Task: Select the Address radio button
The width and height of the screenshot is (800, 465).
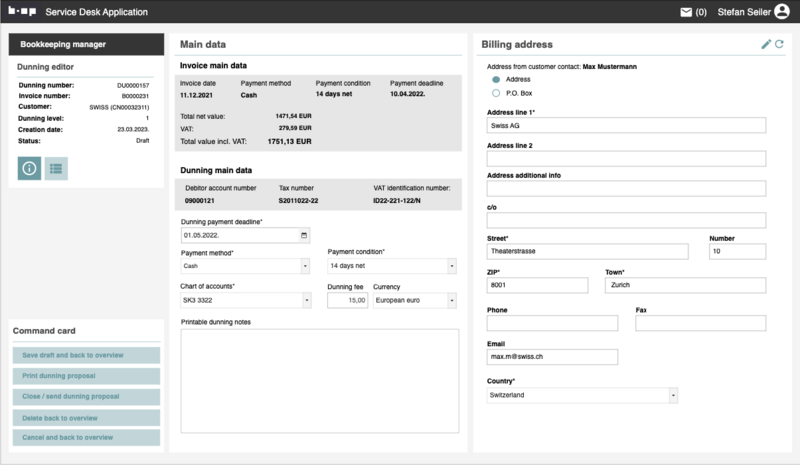Action: 496,79
